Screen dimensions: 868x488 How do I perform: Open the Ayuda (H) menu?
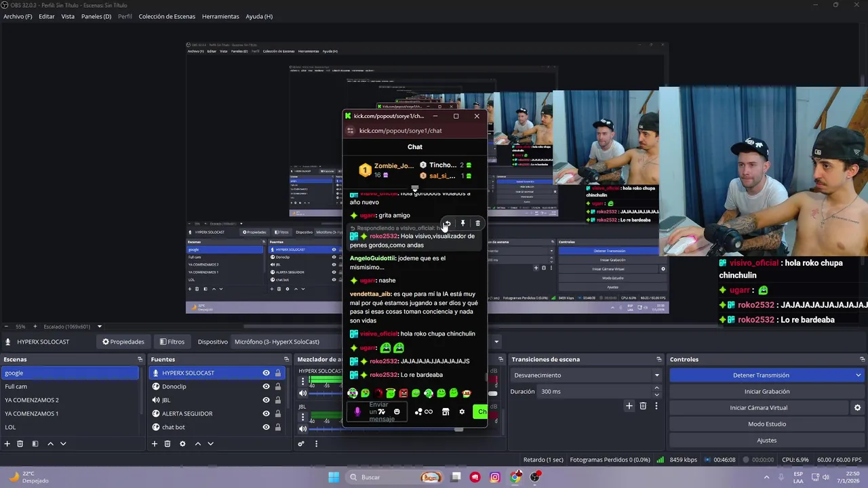pos(259,16)
